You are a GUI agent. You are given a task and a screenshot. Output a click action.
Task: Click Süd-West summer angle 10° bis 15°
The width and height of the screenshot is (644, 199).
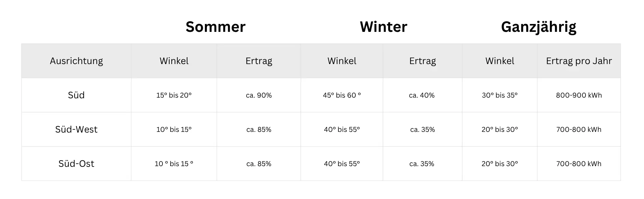[174, 129]
